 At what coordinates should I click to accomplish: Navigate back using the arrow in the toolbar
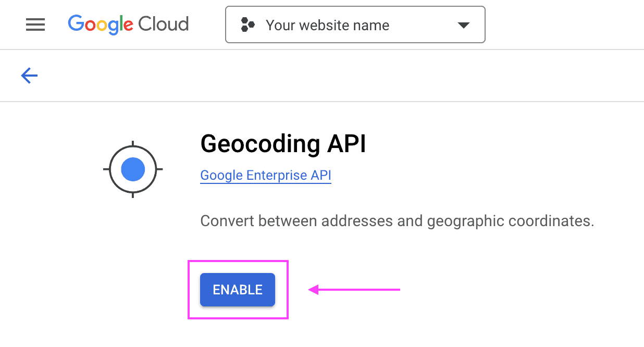click(x=29, y=75)
